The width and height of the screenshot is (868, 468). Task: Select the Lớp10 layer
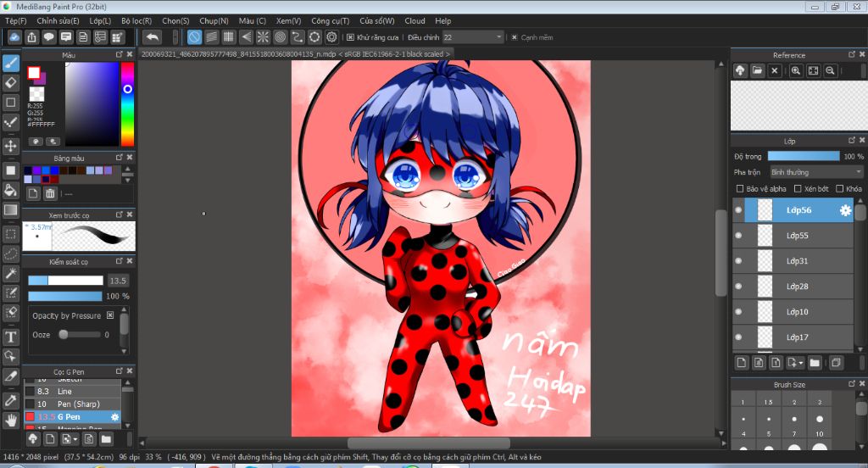click(x=793, y=312)
